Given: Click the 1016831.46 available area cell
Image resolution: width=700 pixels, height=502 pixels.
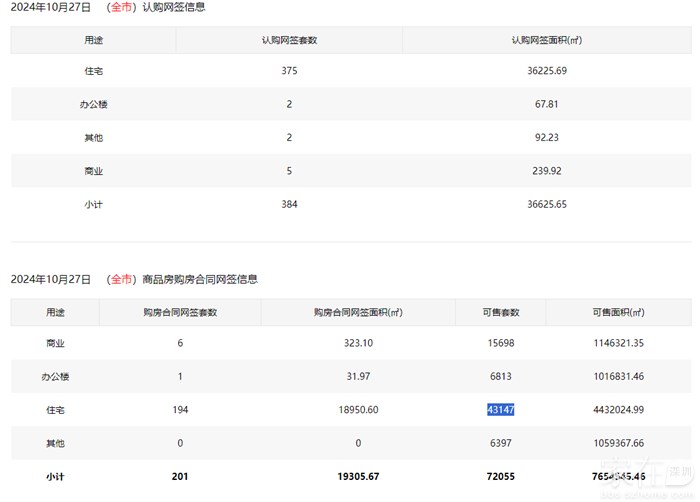Looking at the screenshot, I should [618, 376].
